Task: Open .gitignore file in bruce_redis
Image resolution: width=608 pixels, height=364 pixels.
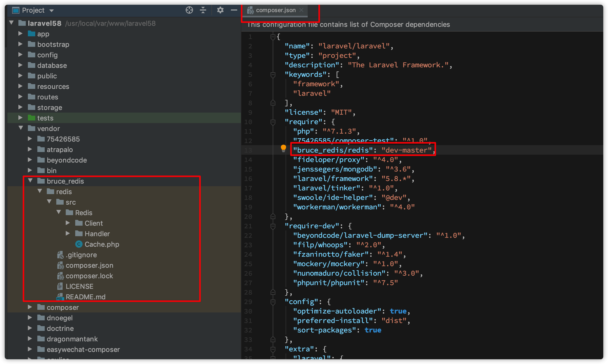Action: click(81, 255)
